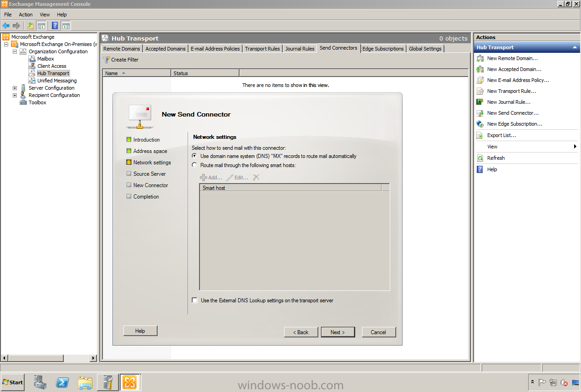Click the New Remote Domain icon

point(480,58)
